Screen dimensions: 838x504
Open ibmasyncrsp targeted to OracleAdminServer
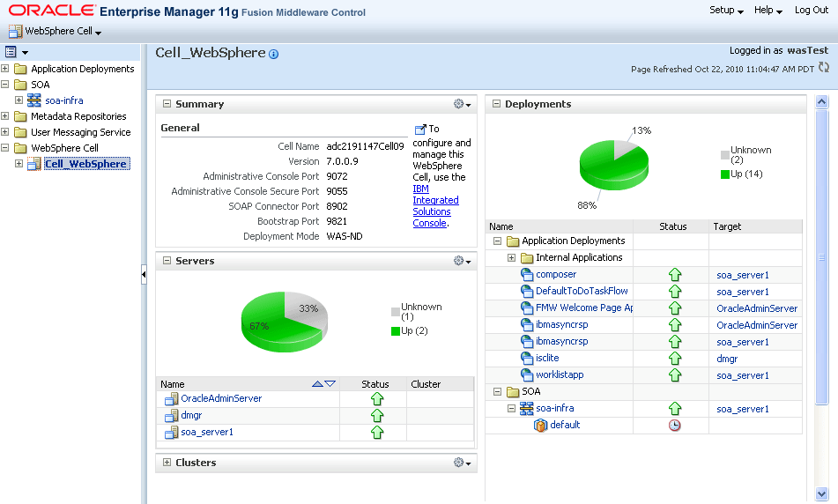click(561, 324)
